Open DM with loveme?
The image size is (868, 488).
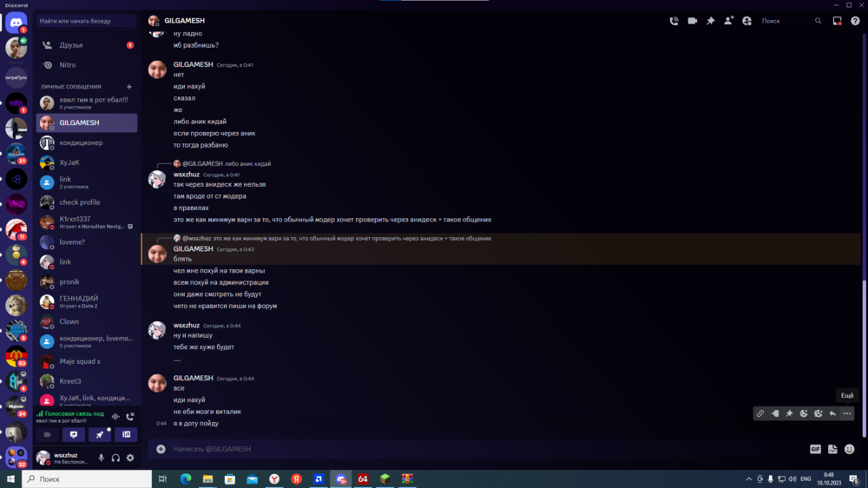87,242
